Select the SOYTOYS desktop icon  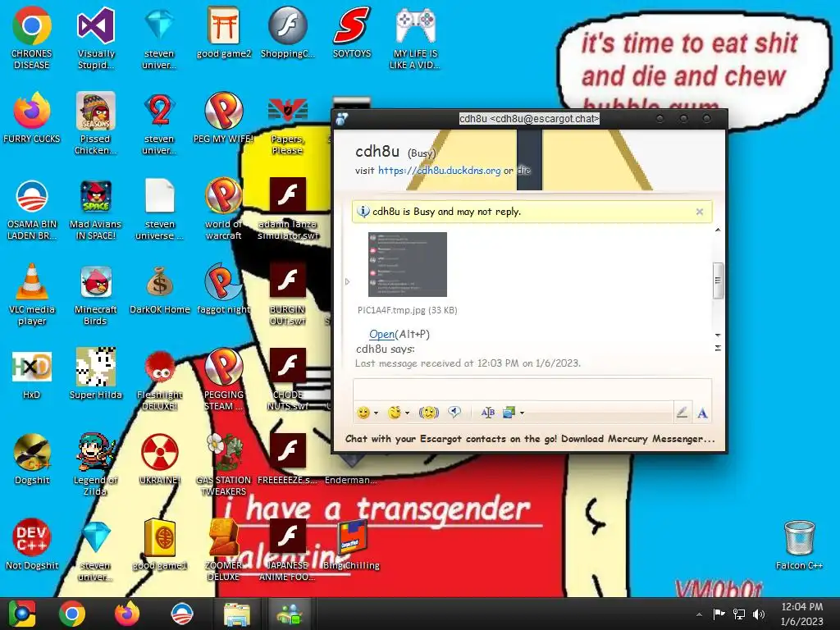pyautogui.click(x=352, y=32)
